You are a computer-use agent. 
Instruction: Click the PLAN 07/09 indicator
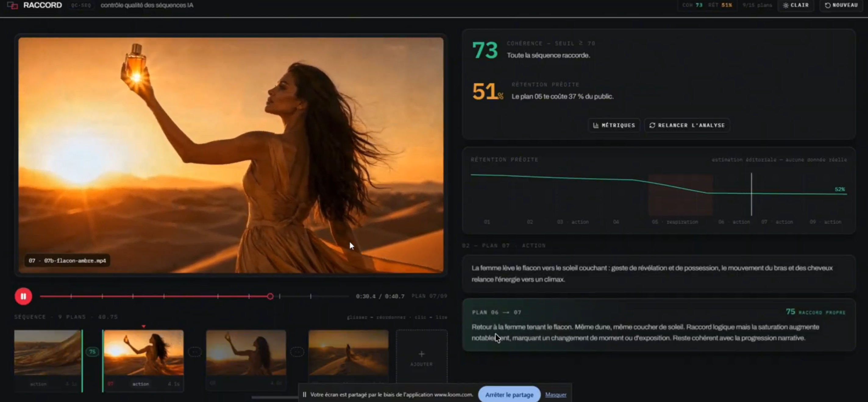[429, 296]
